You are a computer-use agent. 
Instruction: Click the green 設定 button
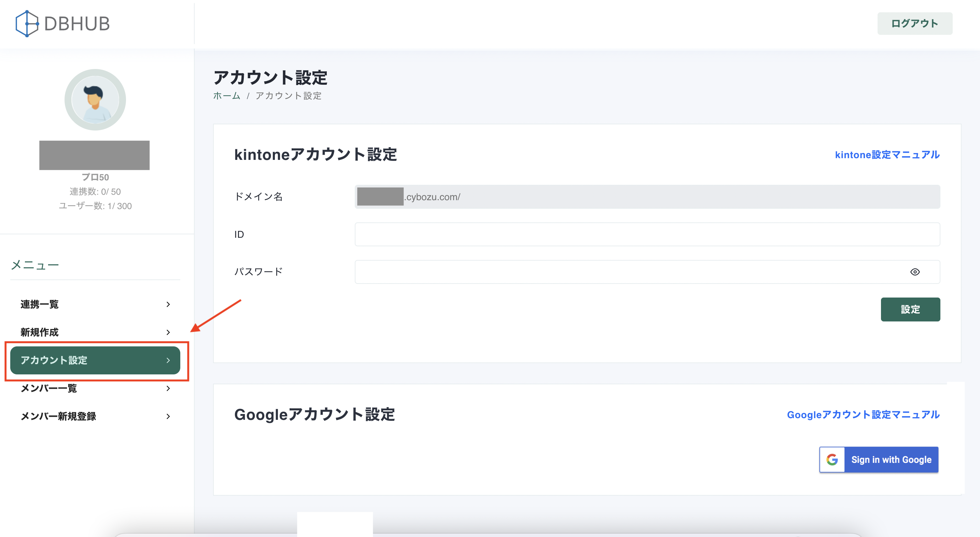(x=910, y=309)
